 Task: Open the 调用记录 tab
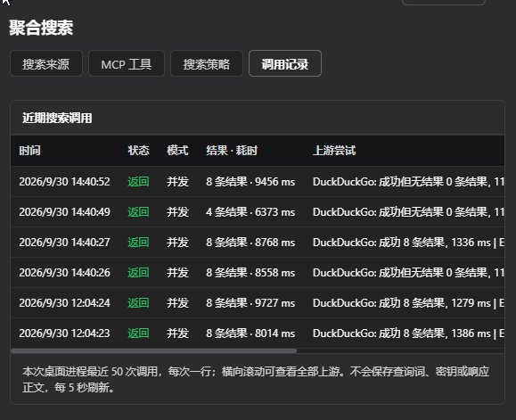point(285,63)
